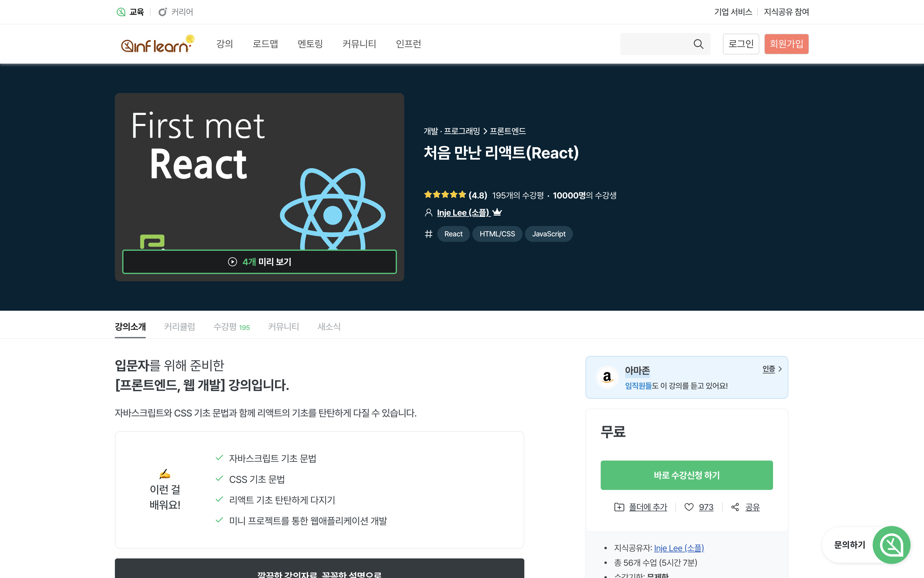Click the 커리어 top link

pyautogui.click(x=182, y=12)
